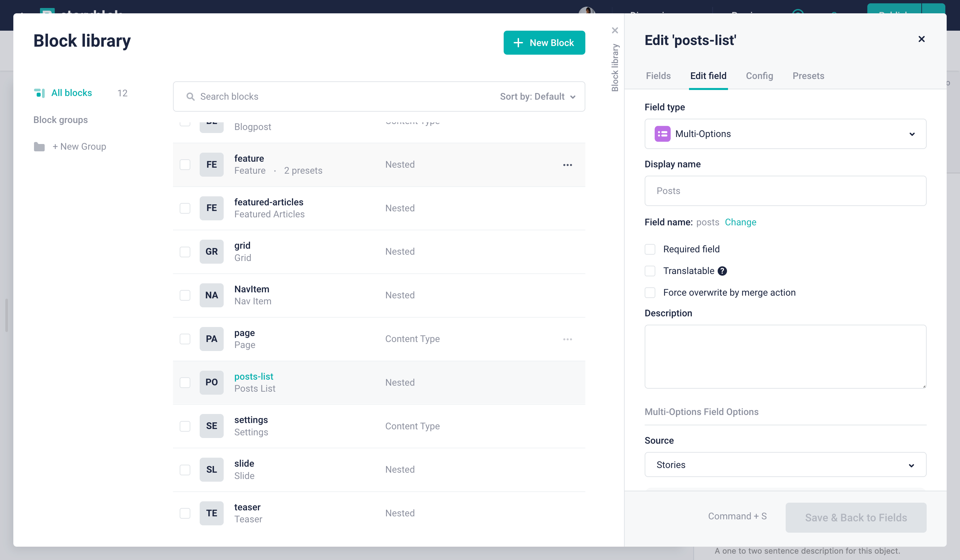Click the Block library vertical tab label
960x560 pixels.
coord(615,68)
